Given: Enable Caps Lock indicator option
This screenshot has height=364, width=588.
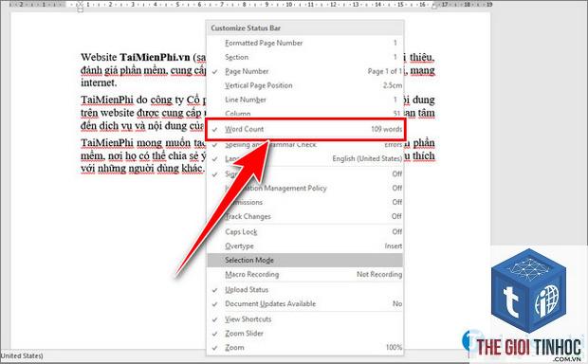Looking at the screenshot, I should tap(305, 231).
